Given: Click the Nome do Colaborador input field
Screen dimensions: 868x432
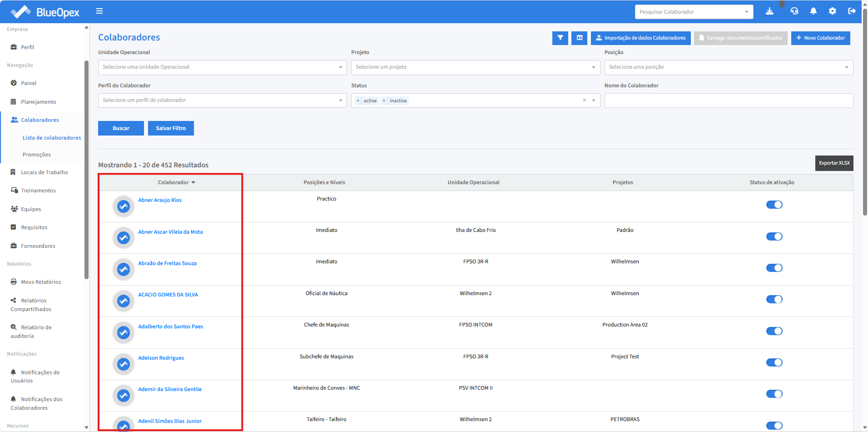Looking at the screenshot, I should pyautogui.click(x=729, y=100).
